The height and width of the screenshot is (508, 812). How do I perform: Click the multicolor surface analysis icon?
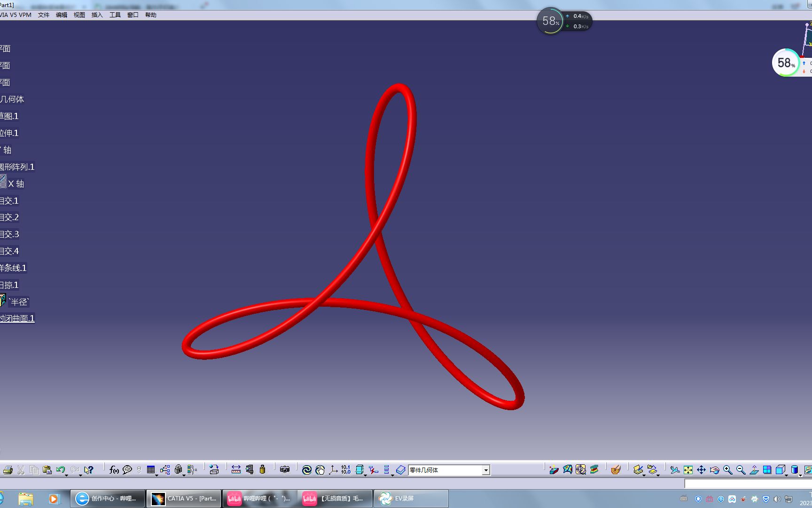(568, 469)
